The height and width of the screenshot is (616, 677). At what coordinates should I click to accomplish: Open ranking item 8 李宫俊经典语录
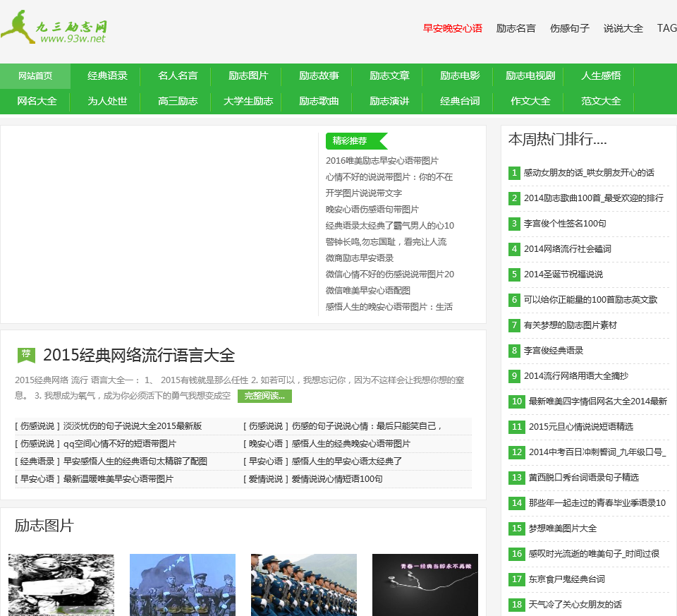coord(553,351)
